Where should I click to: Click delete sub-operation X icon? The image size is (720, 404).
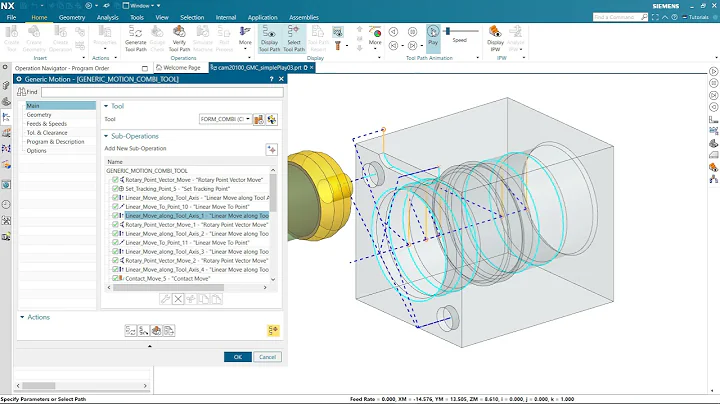(178, 299)
